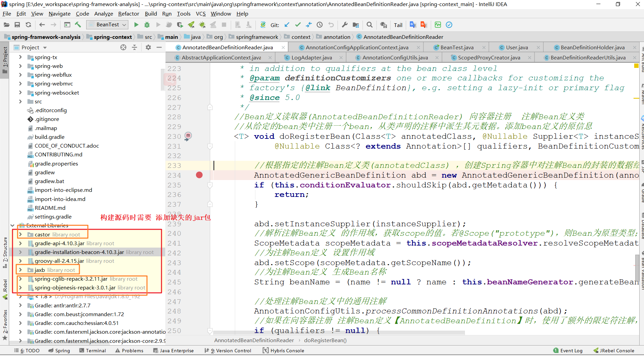Fold the if block at line 235
This screenshot has height=356, width=644.
210,185
